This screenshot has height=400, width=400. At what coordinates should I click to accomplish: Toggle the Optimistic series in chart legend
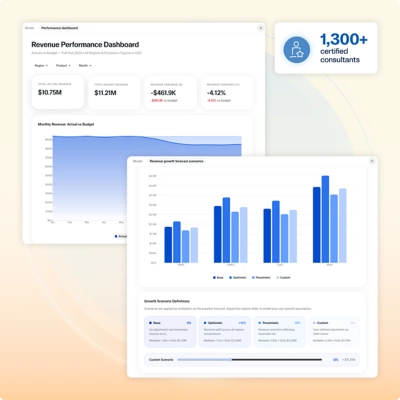point(238,277)
